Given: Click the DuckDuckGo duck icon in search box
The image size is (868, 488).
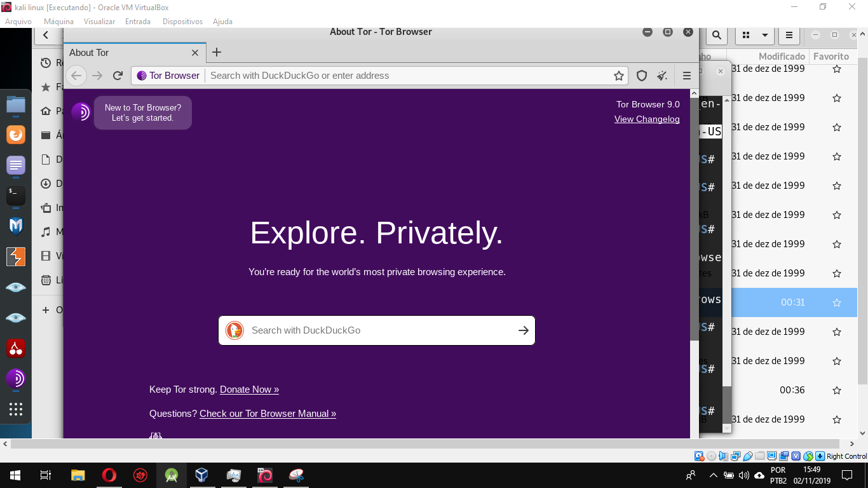Looking at the screenshot, I should tap(235, 330).
